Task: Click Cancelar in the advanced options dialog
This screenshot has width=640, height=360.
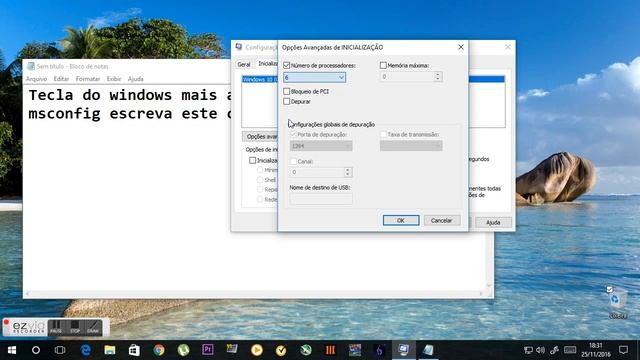Action: click(x=442, y=220)
